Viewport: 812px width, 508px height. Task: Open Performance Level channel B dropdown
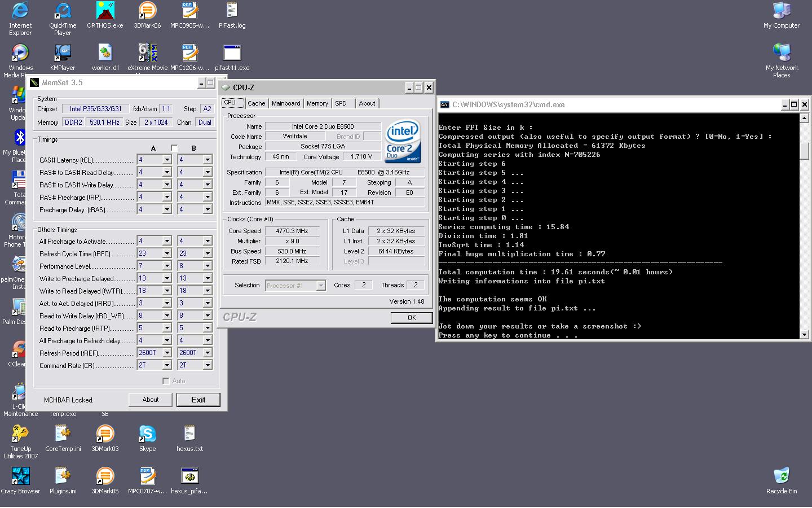pyautogui.click(x=208, y=266)
